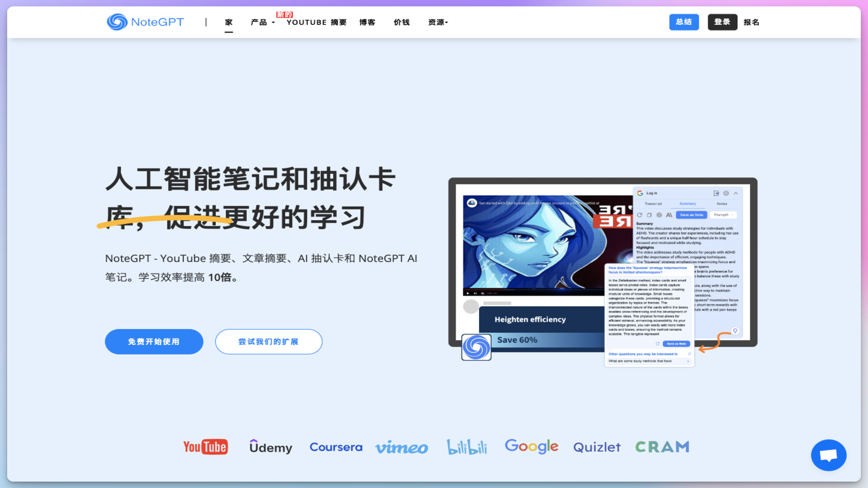Click the CRAM logo

[662, 447]
